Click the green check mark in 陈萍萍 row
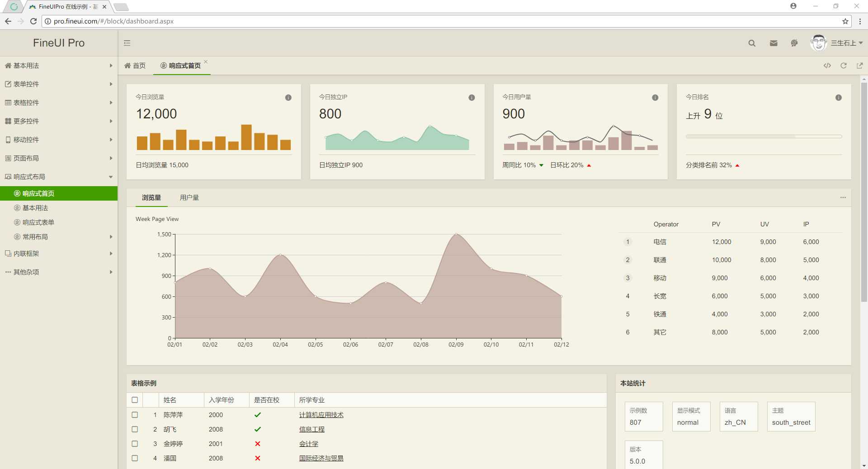This screenshot has height=469, width=868. [258, 415]
